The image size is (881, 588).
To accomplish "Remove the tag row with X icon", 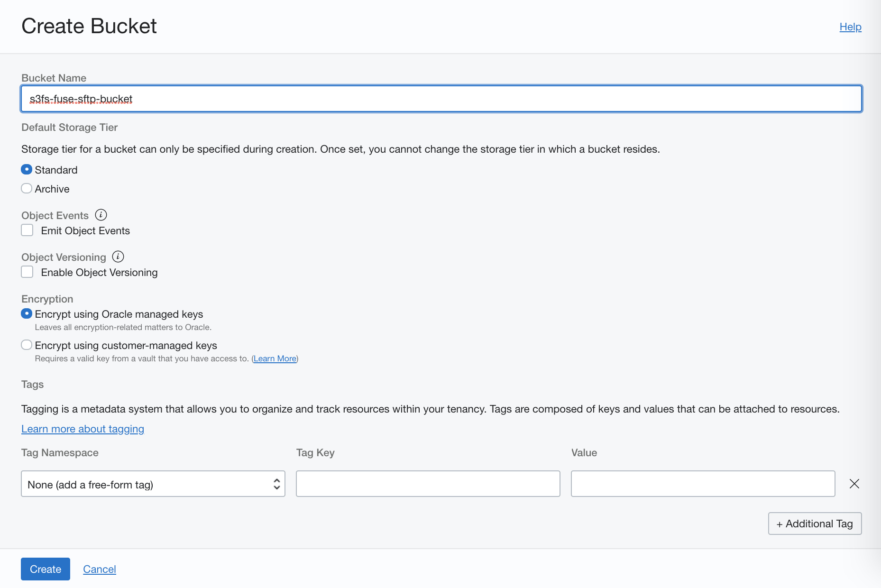I will coord(854,484).
